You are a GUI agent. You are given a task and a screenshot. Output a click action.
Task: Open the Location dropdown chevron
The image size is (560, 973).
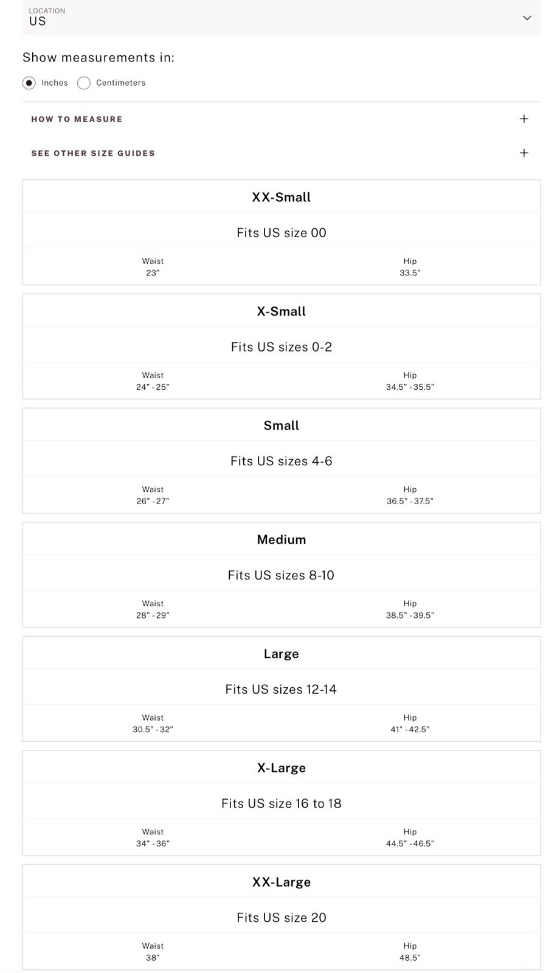click(x=527, y=18)
